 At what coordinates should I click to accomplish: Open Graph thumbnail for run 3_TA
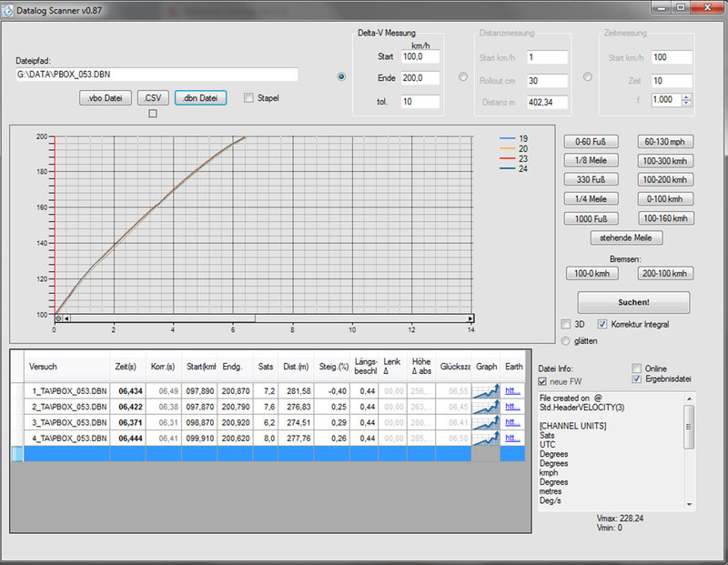(x=487, y=423)
